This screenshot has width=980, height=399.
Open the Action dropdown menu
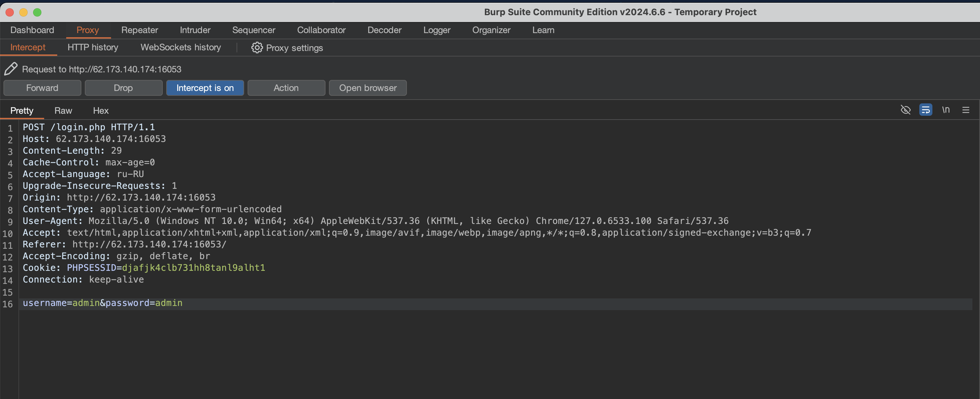pos(286,88)
